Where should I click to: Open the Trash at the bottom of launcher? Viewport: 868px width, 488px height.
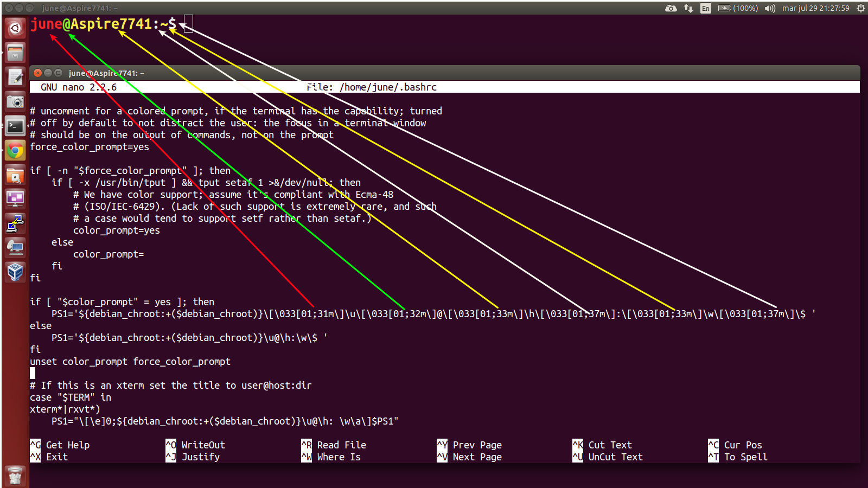tap(15, 476)
